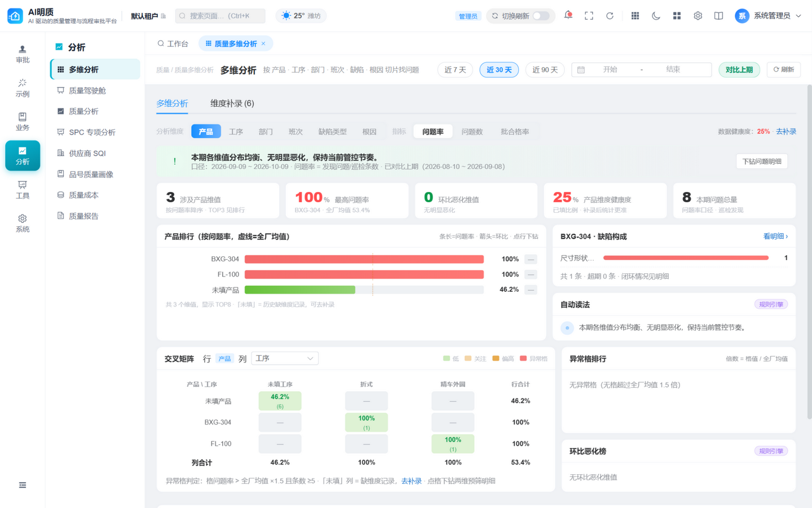Image resolution: width=812 pixels, height=508 pixels.
Task: Open 质量驾驶舱 in the analysis menu
Action: [95, 90]
